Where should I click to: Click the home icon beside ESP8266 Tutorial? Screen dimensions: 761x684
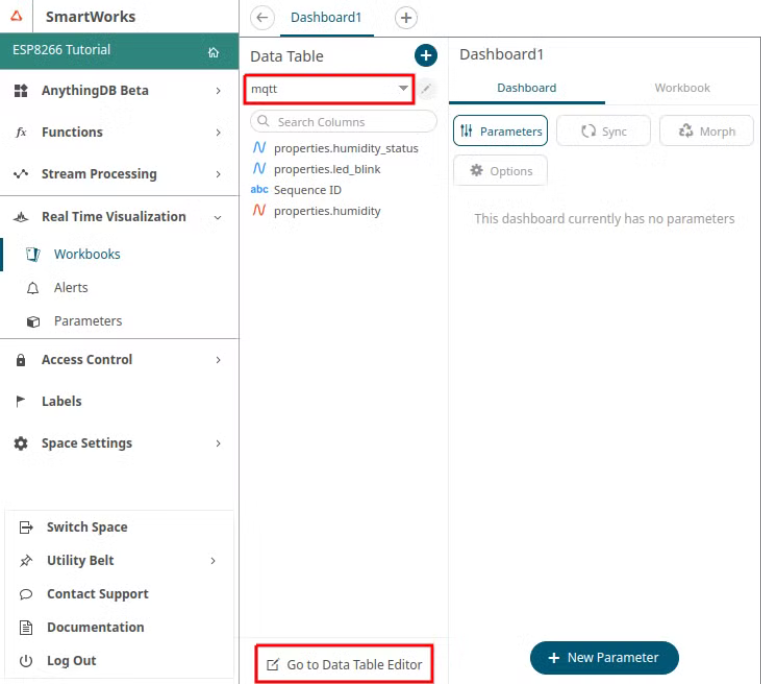(x=213, y=52)
